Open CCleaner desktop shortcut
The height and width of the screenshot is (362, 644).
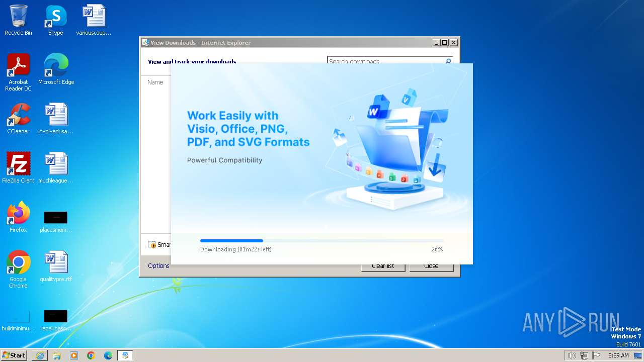[18, 119]
